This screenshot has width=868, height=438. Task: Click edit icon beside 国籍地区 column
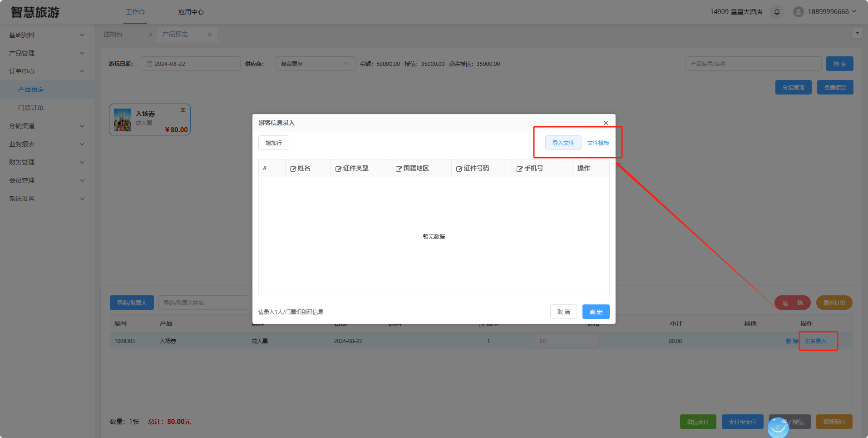(399, 169)
